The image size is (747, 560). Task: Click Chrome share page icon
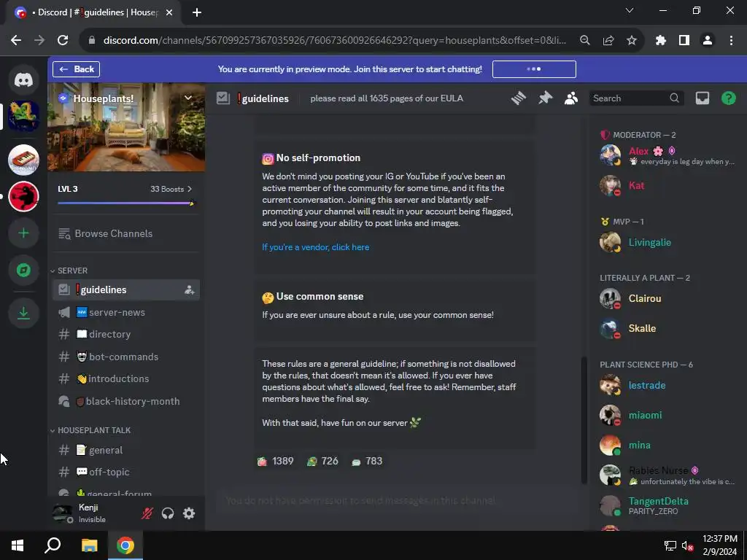608,41
